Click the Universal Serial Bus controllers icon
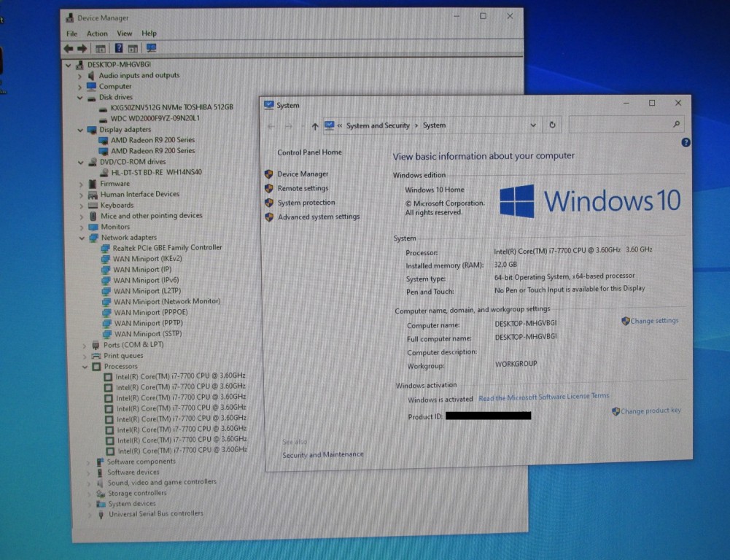This screenshot has height=560, width=730. point(101,514)
